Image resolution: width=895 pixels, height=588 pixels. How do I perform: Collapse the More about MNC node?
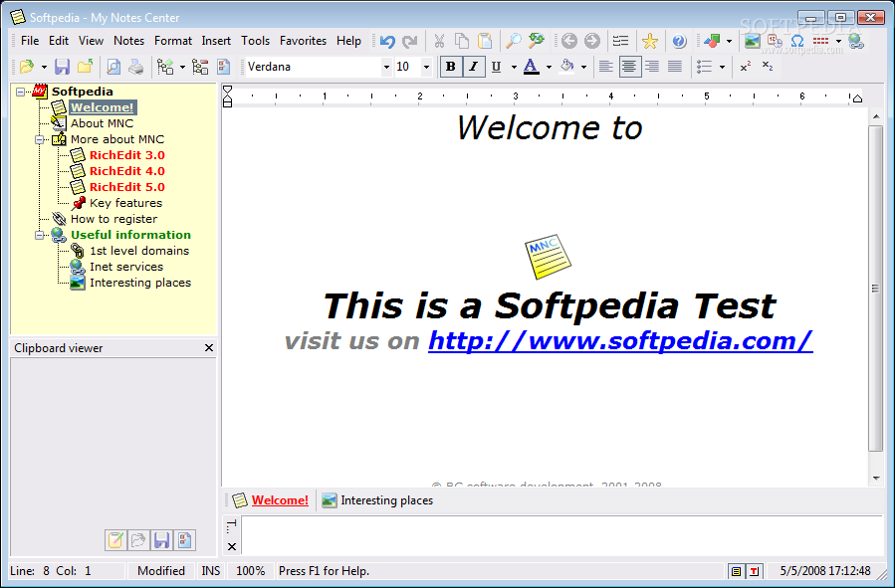40,139
